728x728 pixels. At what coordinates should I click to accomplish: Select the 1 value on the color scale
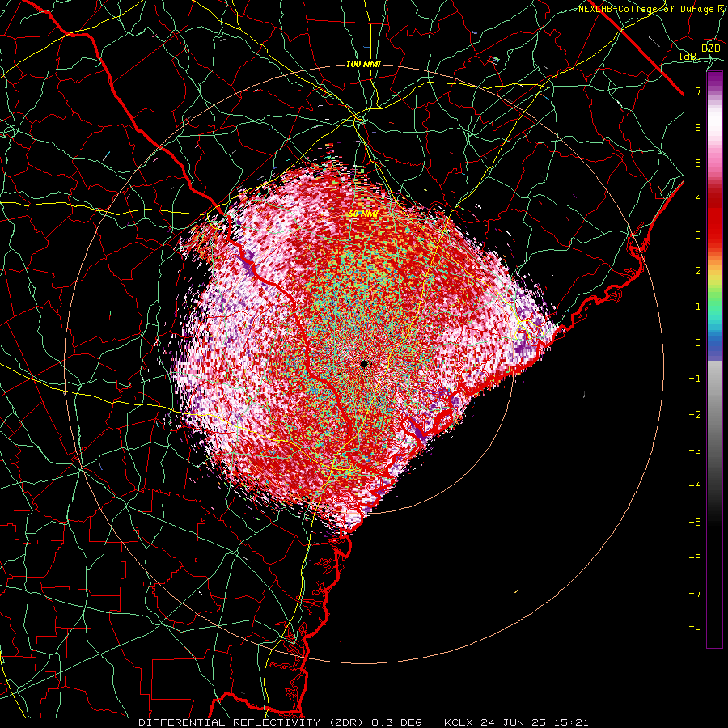click(698, 307)
